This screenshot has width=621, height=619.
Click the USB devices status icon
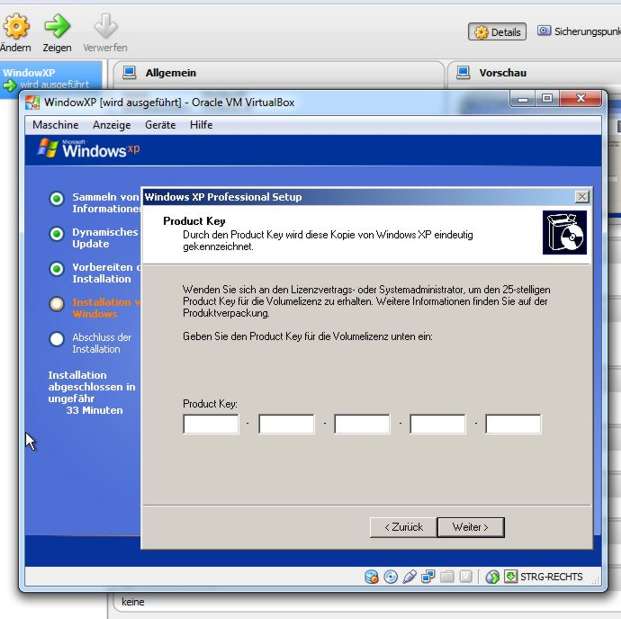point(410,577)
